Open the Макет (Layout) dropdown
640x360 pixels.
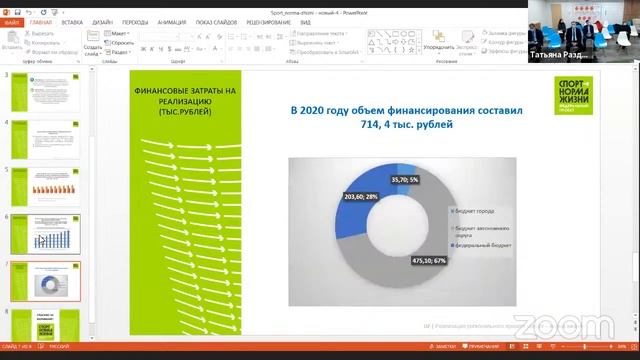[x=117, y=33]
